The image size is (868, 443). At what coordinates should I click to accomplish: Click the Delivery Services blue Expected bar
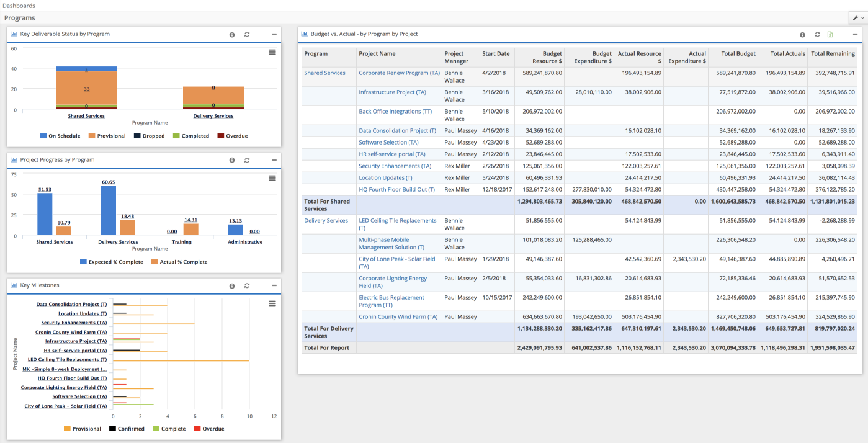(109, 210)
